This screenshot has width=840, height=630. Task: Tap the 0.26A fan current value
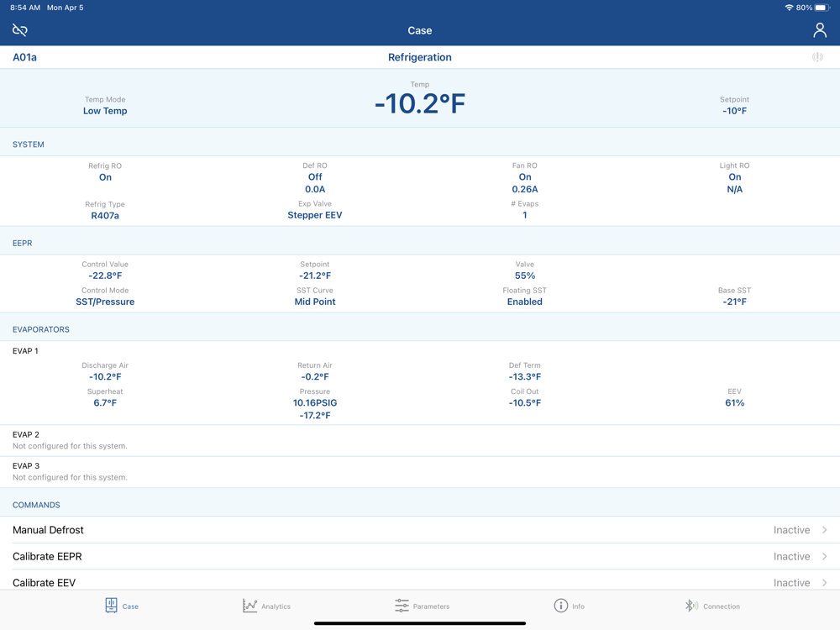[x=525, y=189]
